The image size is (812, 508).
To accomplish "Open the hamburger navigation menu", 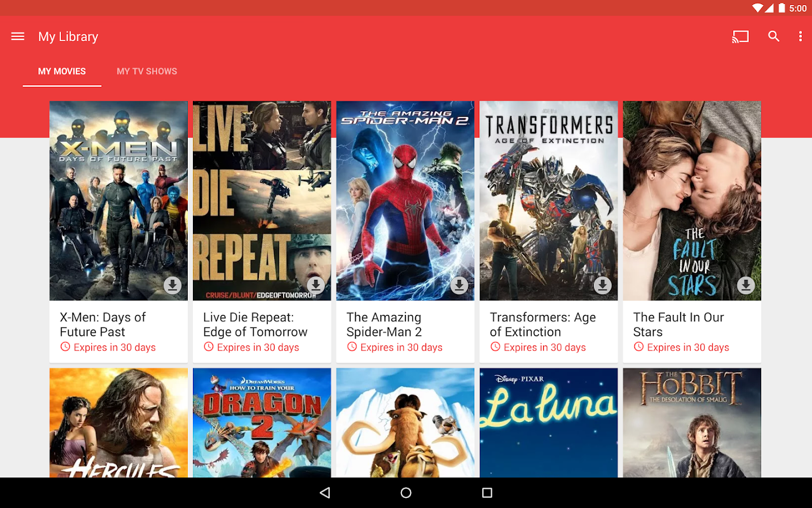I will [x=17, y=37].
